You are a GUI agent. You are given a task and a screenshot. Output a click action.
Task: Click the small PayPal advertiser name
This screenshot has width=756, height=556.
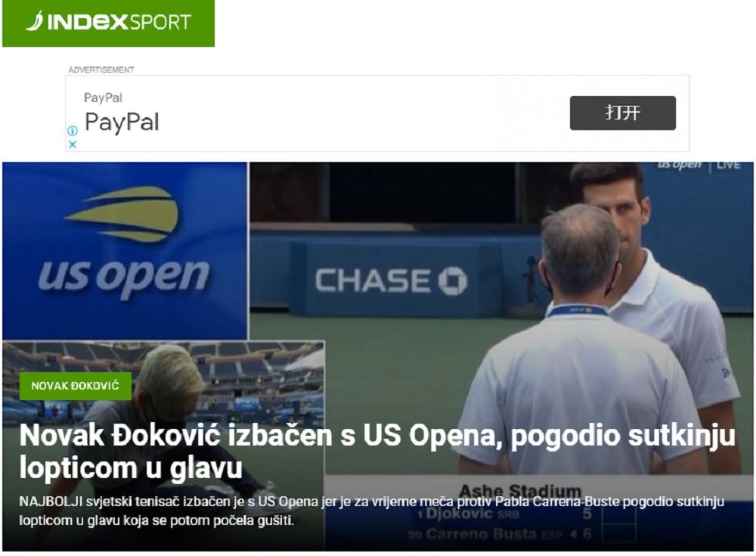pos(103,98)
